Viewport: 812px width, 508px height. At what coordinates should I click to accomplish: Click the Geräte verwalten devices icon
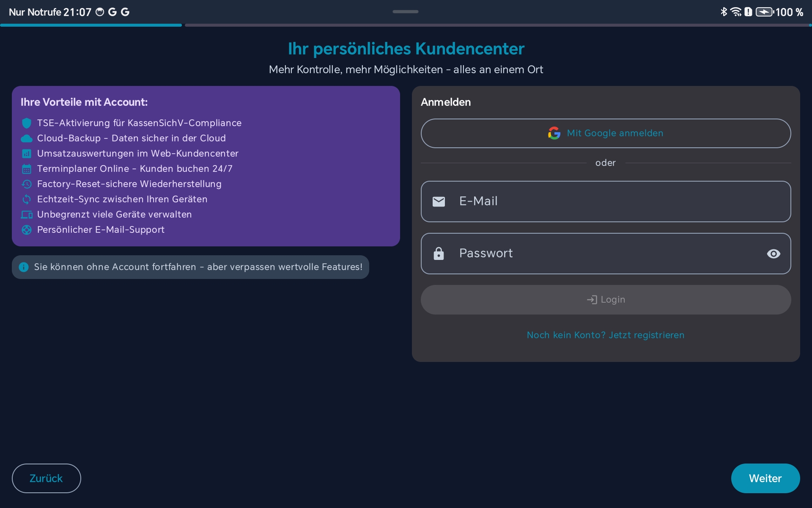click(x=26, y=215)
